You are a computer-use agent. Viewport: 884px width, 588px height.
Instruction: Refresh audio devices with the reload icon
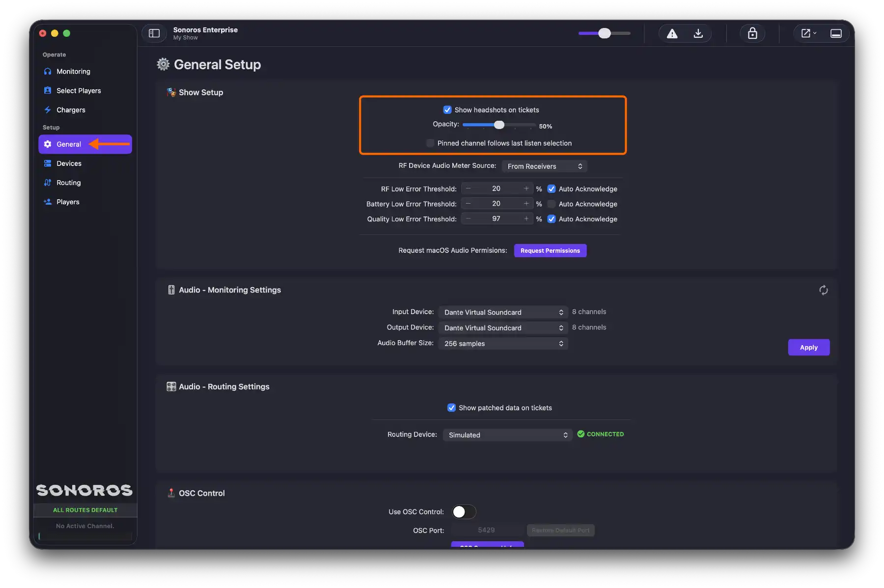pos(824,291)
